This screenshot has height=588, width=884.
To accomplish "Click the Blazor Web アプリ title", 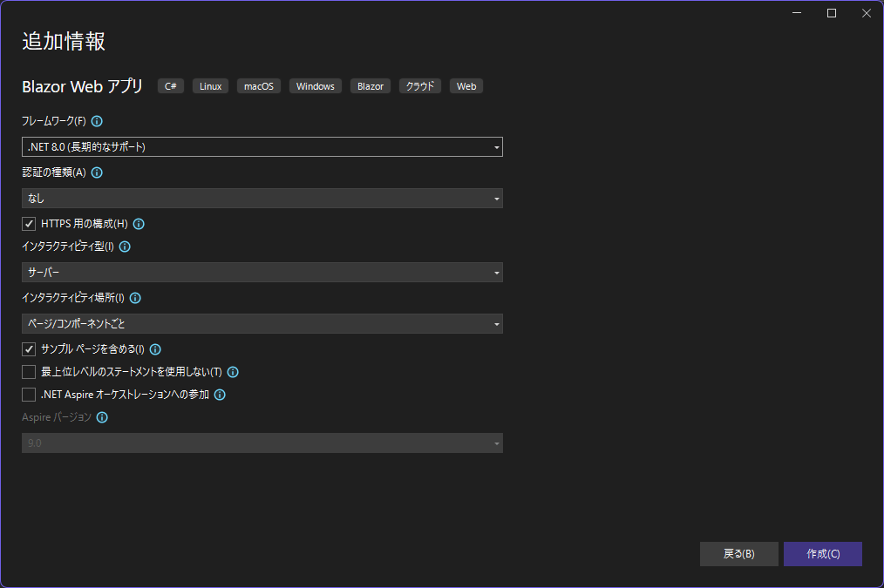I will (x=82, y=86).
